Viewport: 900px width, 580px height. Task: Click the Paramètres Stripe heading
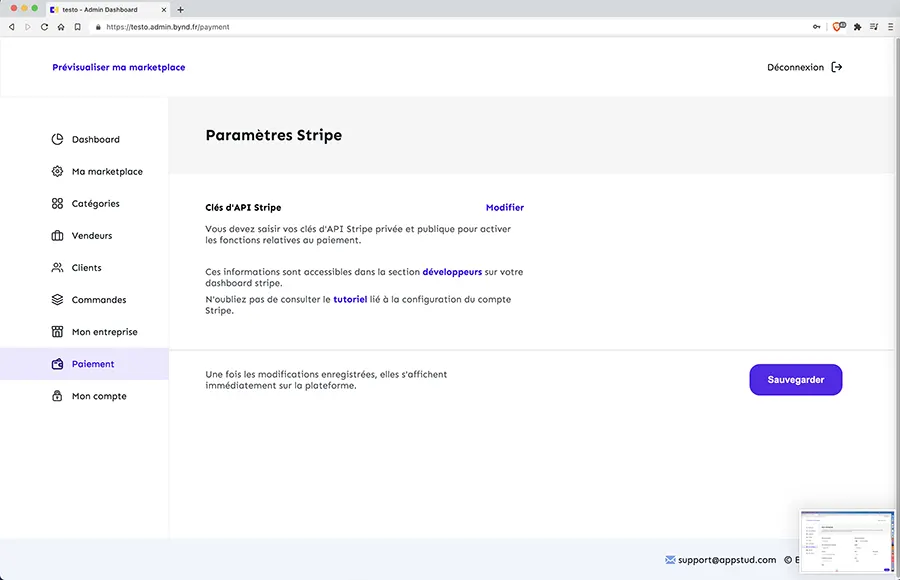pos(274,136)
